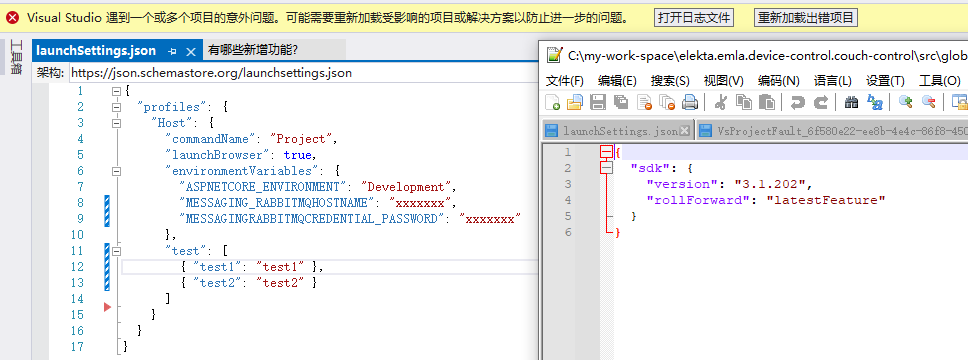This screenshot has width=968, height=360.
Task: Click Close All documents icon in Notepad++
Action: [x=667, y=103]
